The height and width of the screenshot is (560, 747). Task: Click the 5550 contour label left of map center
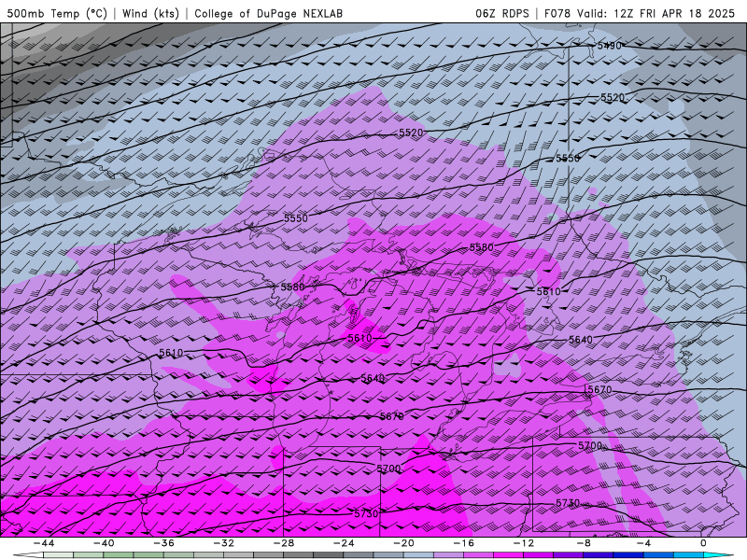[296, 218]
